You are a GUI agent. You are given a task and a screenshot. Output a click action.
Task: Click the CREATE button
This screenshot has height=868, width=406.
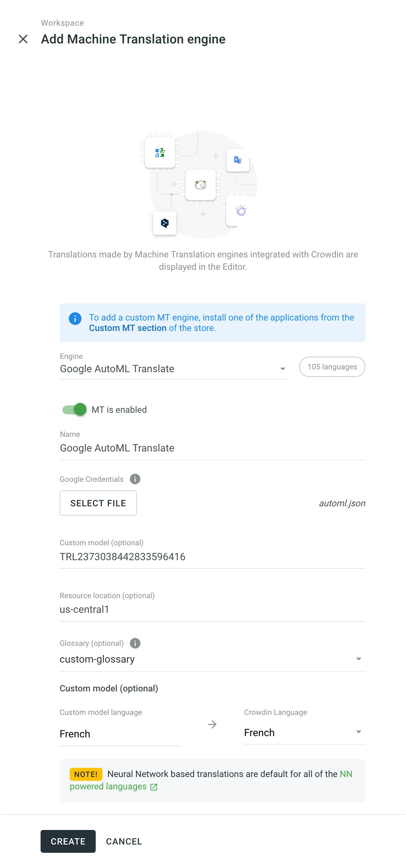68,841
